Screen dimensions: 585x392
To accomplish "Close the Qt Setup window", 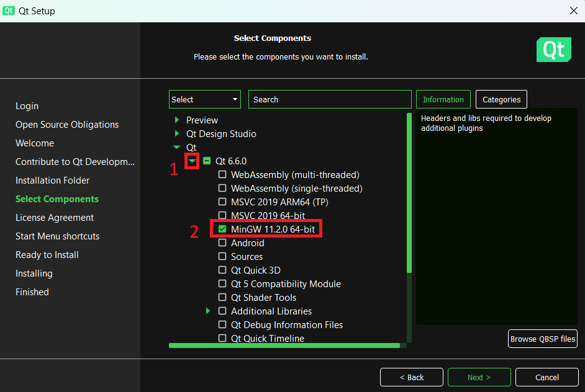I will click(573, 11).
